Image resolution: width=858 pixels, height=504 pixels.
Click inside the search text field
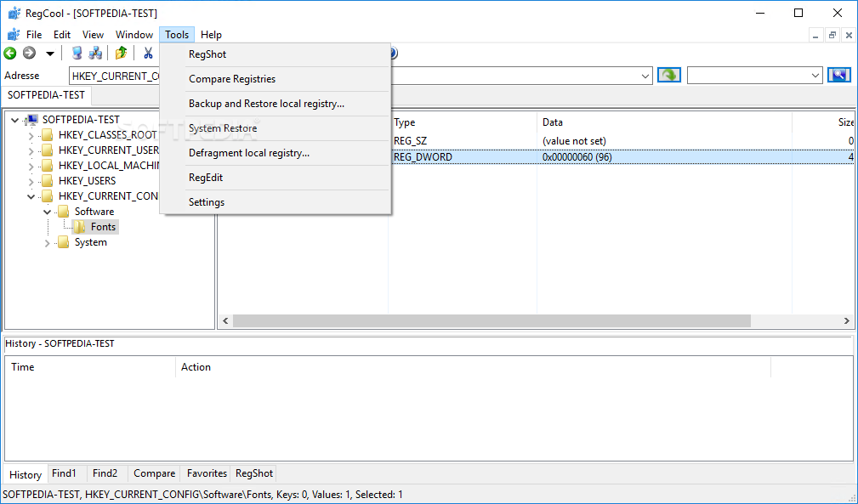pos(748,76)
